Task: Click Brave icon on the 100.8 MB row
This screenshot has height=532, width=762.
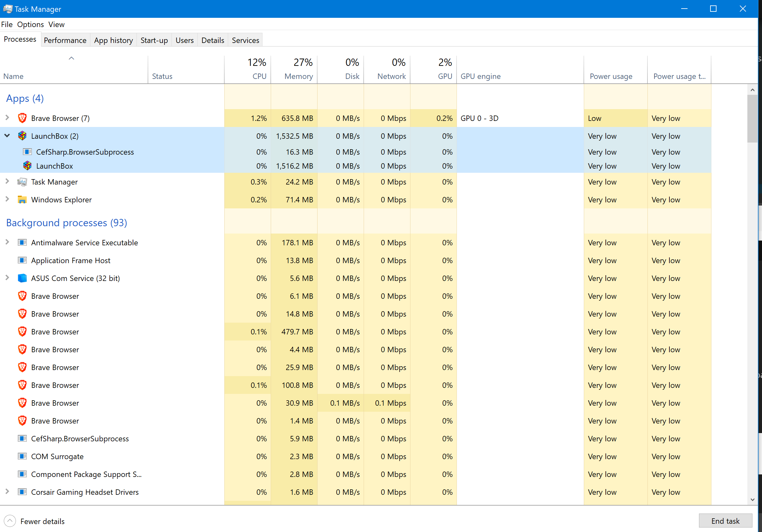Action: (x=22, y=385)
